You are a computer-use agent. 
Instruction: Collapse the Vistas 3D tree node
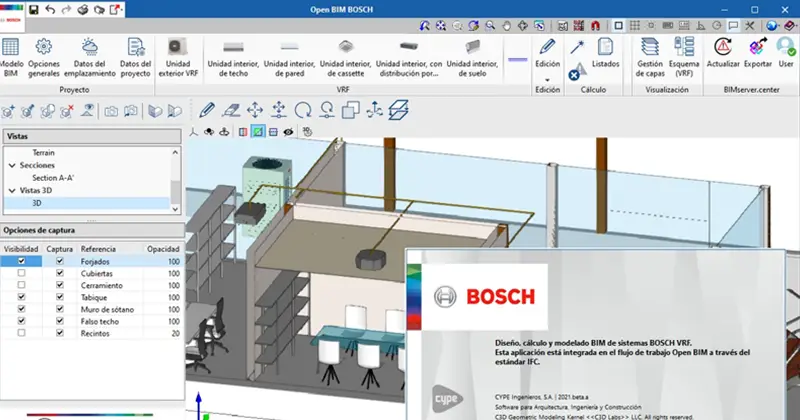12,190
